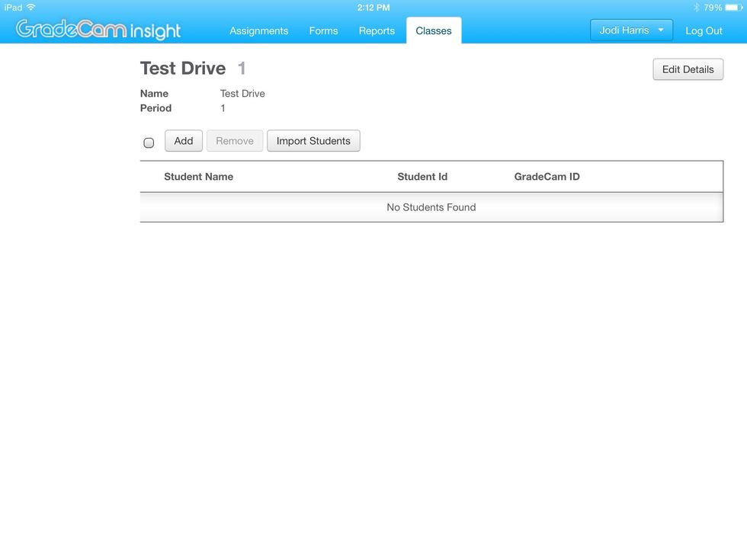Open the Jodi Harris account dropdown

tap(631, 30)
